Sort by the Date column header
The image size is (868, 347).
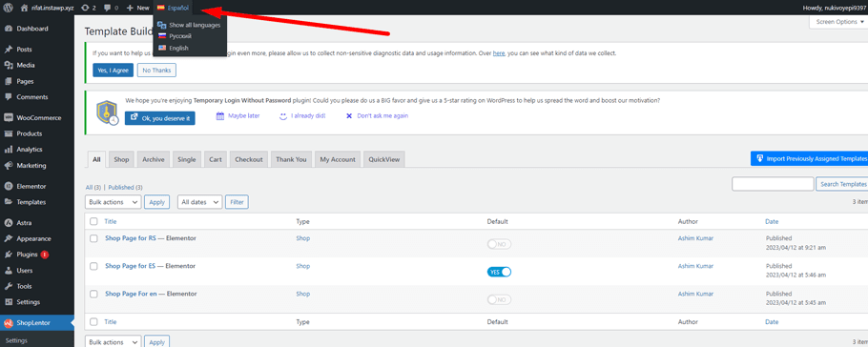772,221
